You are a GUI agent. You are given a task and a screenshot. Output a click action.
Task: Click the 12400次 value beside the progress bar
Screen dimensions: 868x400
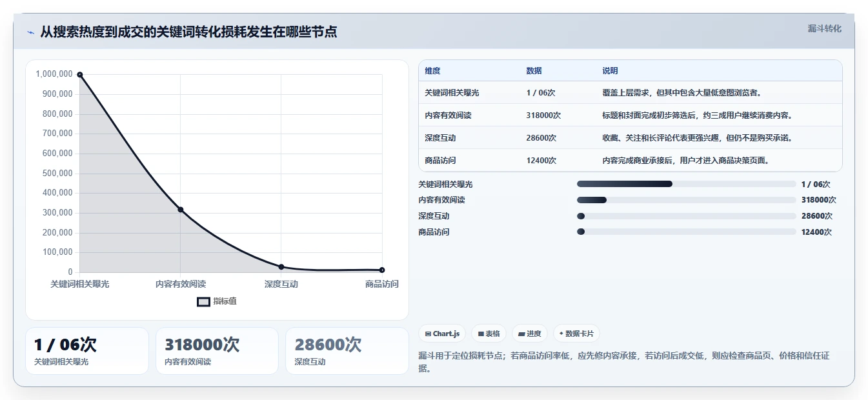(x=816, y=232)
